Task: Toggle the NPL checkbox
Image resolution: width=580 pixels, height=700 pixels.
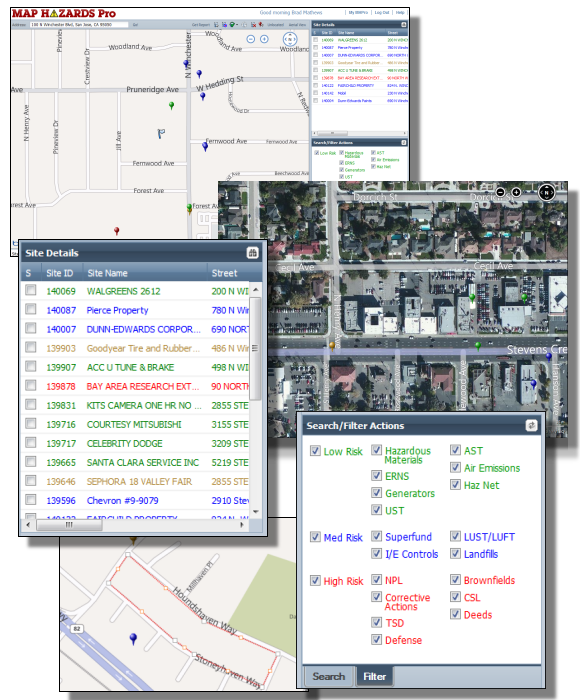Action: 376,579
